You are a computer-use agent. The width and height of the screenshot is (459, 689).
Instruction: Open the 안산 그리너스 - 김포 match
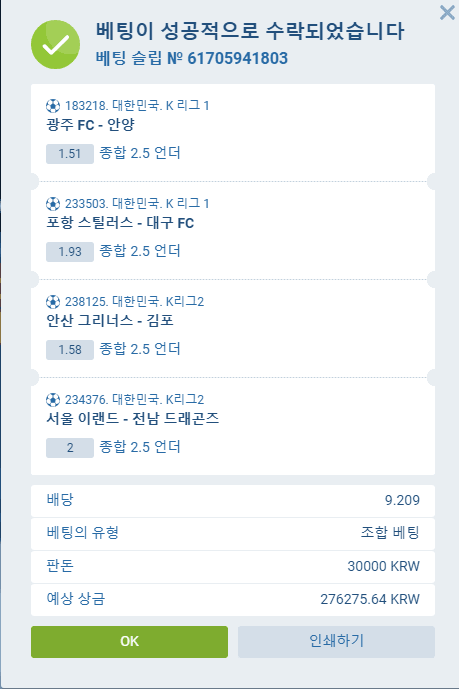(x=110, y=320)
